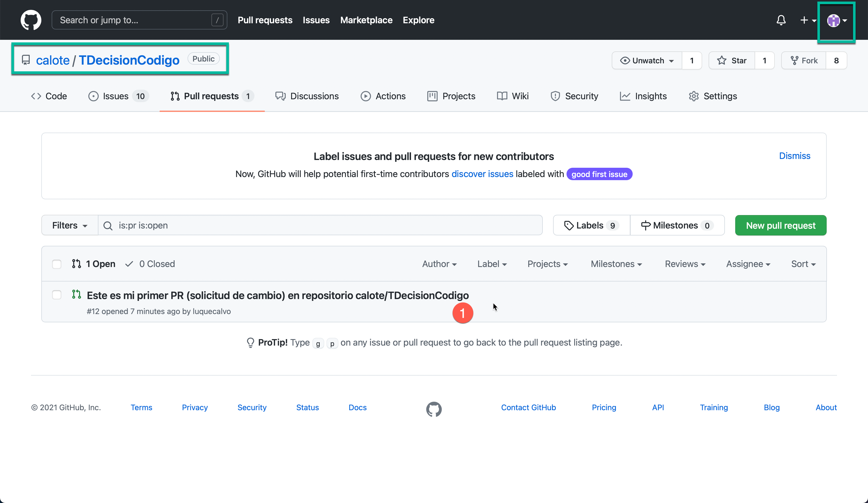The width and height of the screenshot is (868, 503).
Task: Open Contact GitHub footer link
Action: pyautogui.click(x=528, y=408)
